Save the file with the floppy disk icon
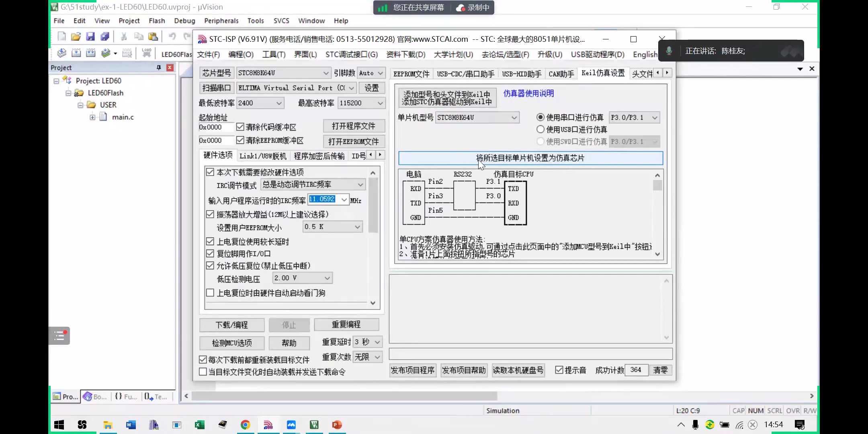Screen dimensions: 868x434 click(90, 37)
